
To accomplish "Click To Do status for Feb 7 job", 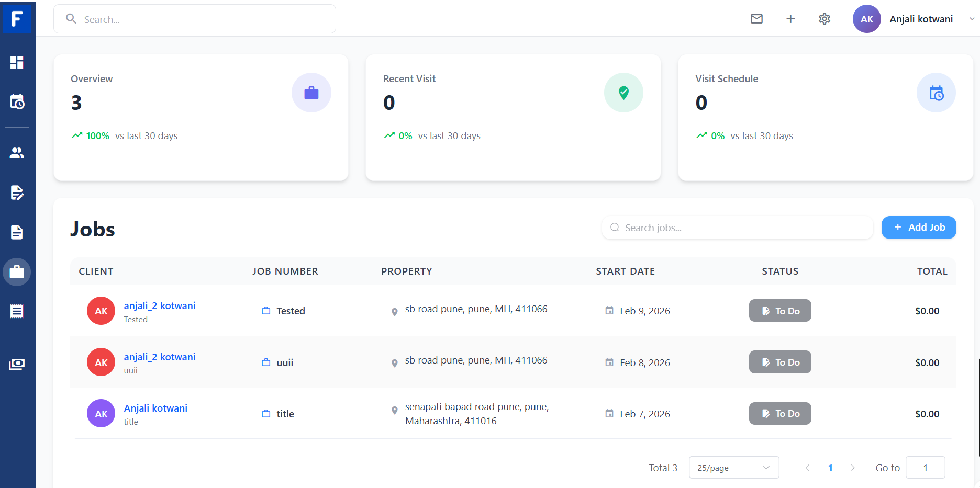I will click(x=780, y=414).
